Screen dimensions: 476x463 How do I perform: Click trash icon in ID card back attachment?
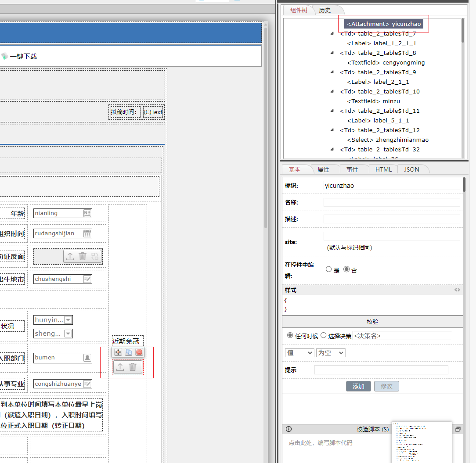pos(83,256)
